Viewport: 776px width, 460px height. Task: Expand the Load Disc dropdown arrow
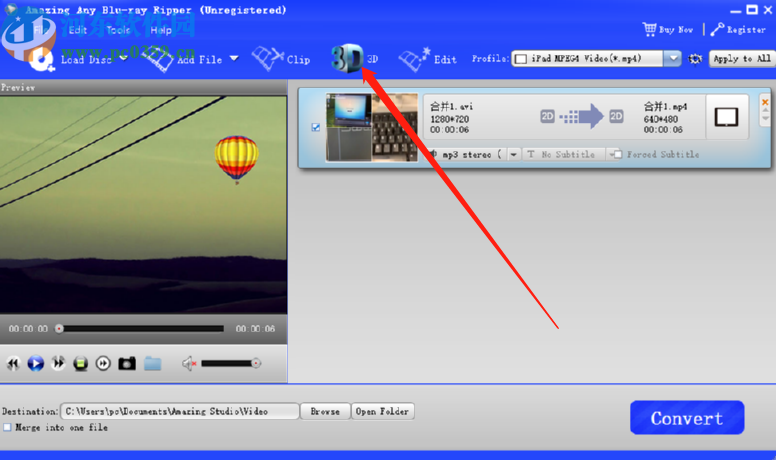click(123, 58)
